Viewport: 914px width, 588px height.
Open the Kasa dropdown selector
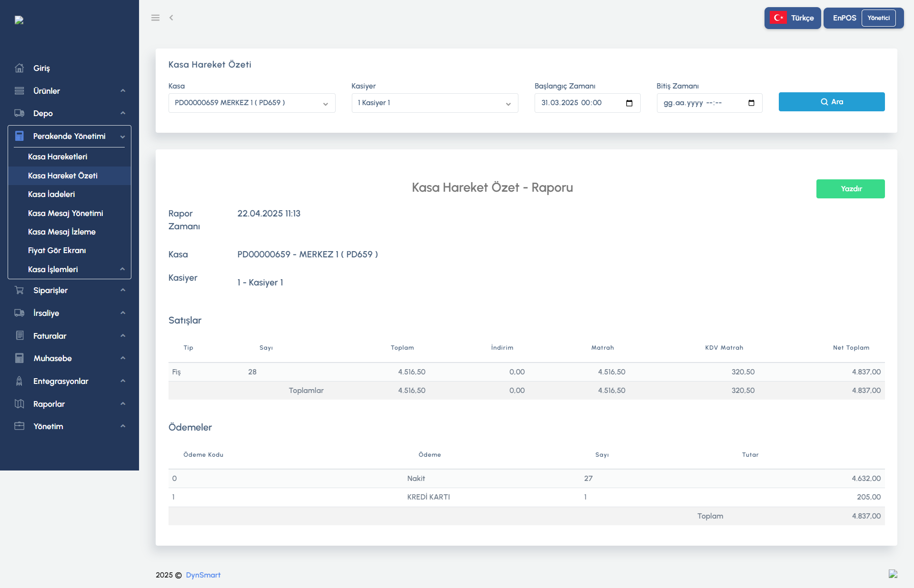point(251,103)
